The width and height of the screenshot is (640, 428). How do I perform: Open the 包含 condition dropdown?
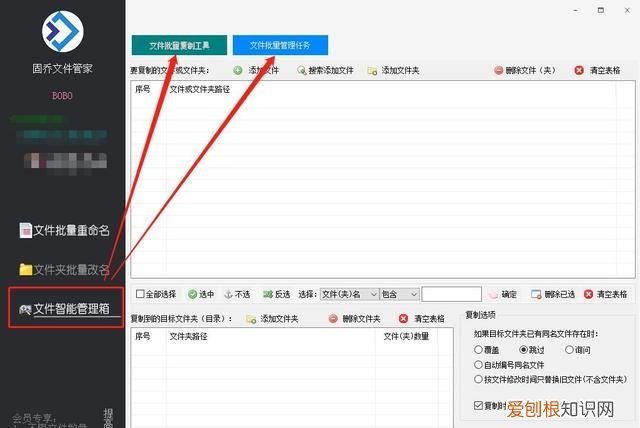click(x=400, y=294)
